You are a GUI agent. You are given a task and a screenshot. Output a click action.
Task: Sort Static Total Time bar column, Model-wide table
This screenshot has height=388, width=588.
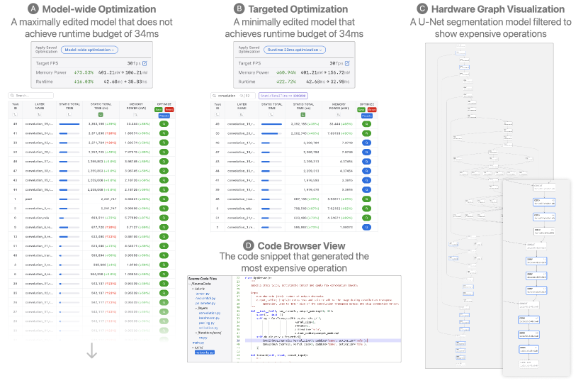pos(69,115)
